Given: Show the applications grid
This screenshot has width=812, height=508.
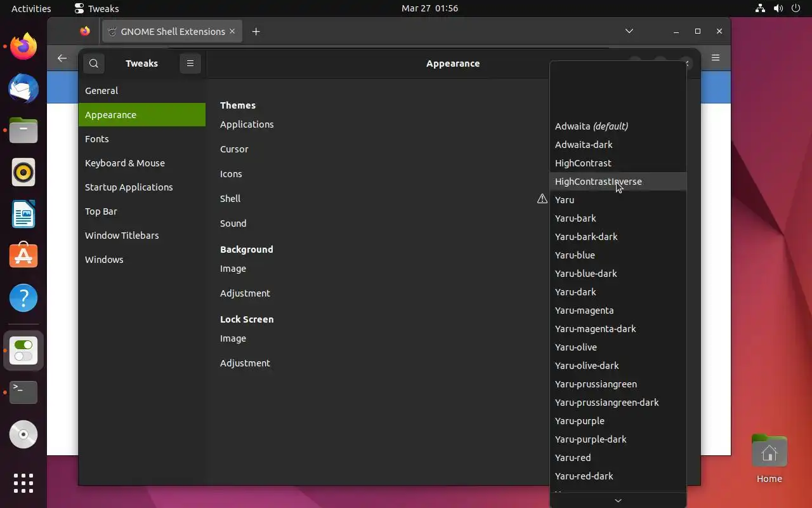Looking at the screenshot, I should (23, 483).
